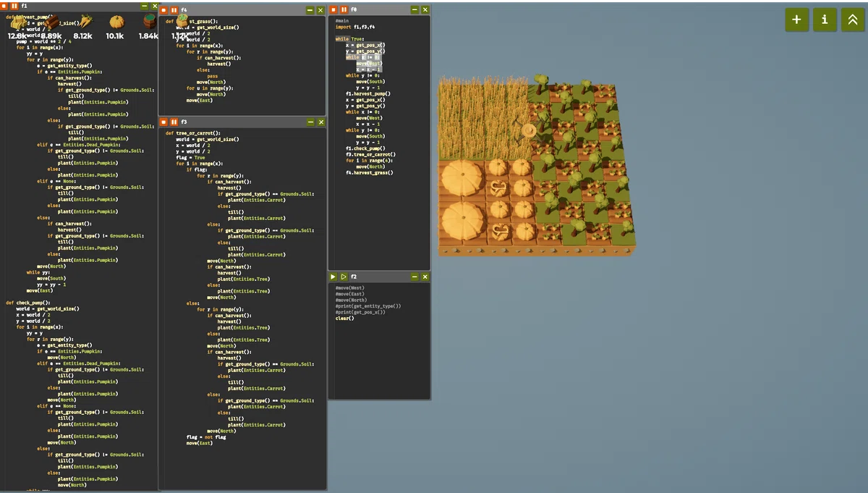This screenshot has height=493, width=868.
Task: Step through f2 with the outlined play button
Action: (x=344, y=277)
